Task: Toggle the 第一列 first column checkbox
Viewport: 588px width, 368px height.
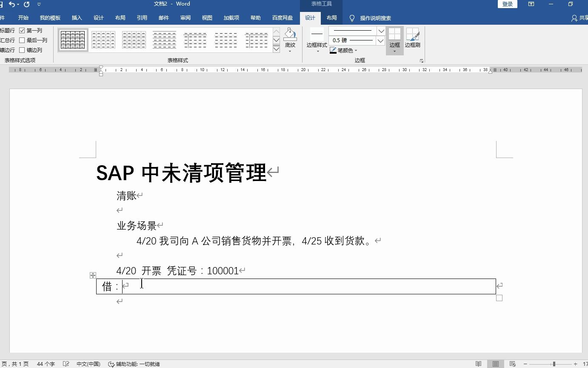Action: tap(22, 31)
